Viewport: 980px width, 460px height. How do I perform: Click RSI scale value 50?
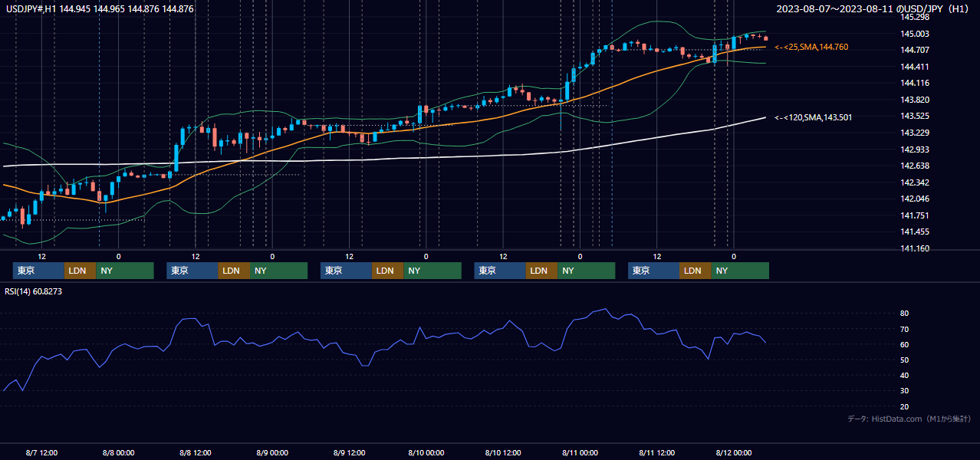[905, 360]
